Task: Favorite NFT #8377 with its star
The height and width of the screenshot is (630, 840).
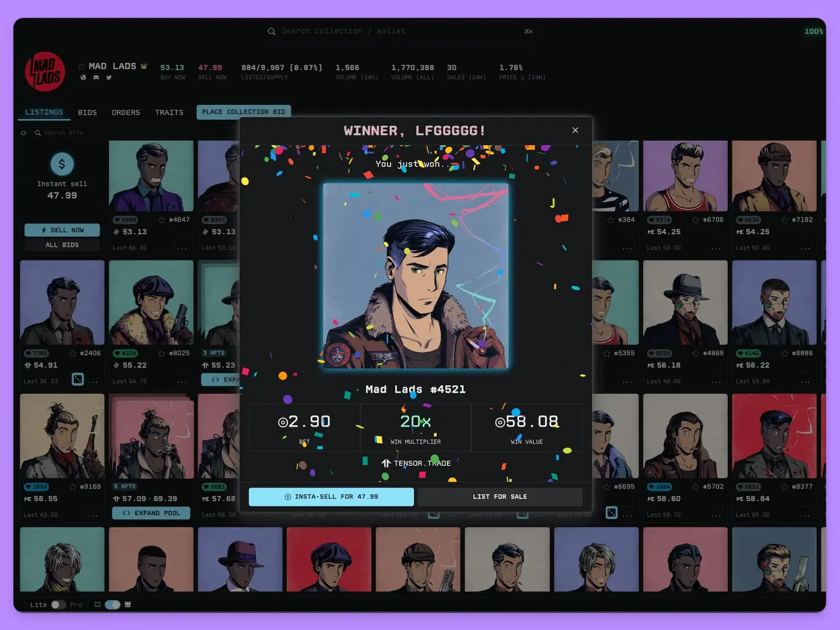Action: click(x=785, y=487)
